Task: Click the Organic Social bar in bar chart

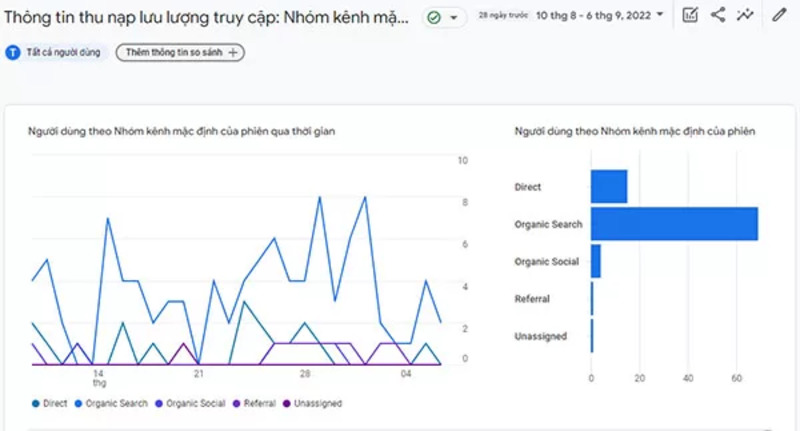Action: pos(596,261)
